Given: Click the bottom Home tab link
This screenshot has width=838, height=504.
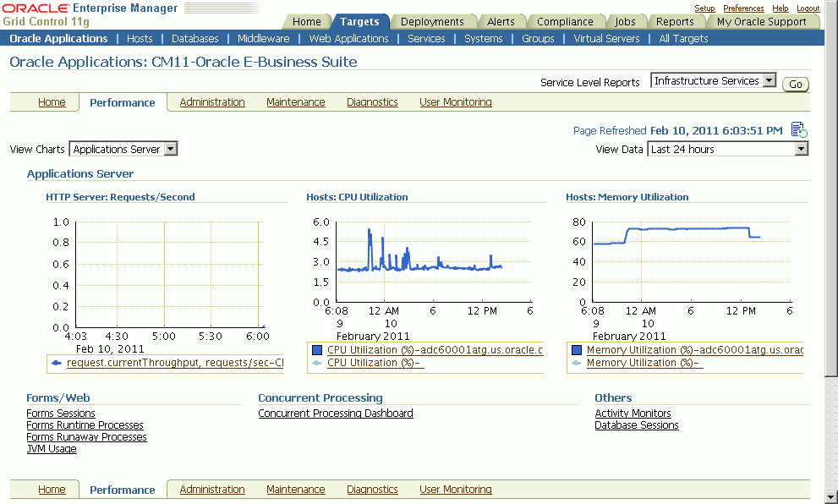Looking at the screenshot, I should click(x=52, y=489).
